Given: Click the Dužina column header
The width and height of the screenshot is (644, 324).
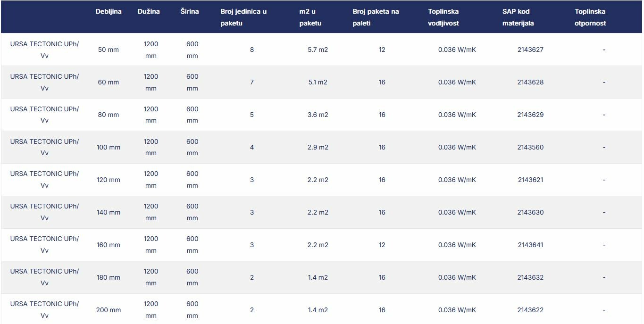Looking at the screenshot, I should [149, 11].
